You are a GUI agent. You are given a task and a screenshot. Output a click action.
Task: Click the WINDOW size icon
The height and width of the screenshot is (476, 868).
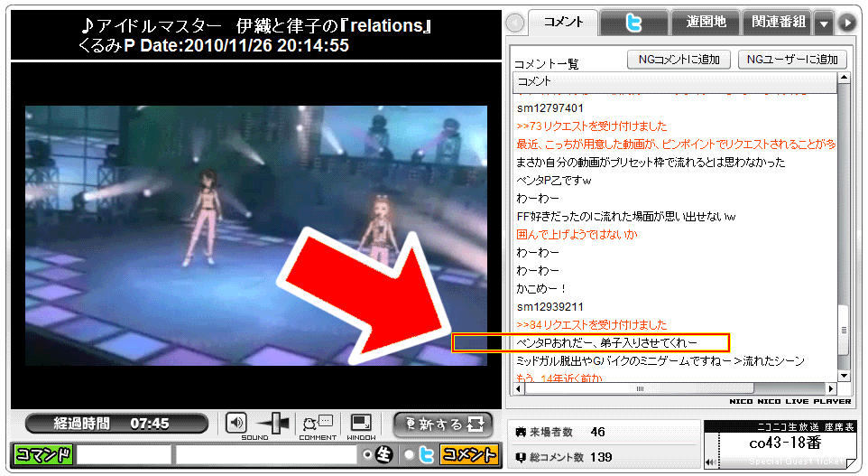pos(361,424)
